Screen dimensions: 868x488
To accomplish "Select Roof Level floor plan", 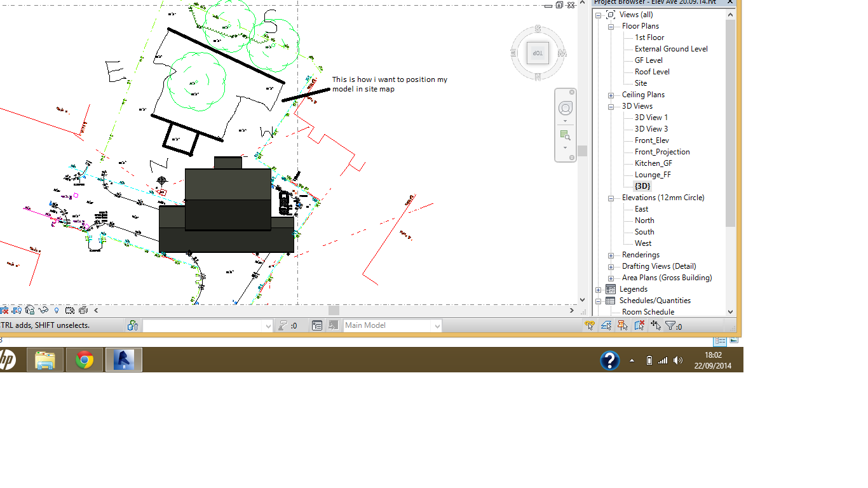I will (652, 72).
